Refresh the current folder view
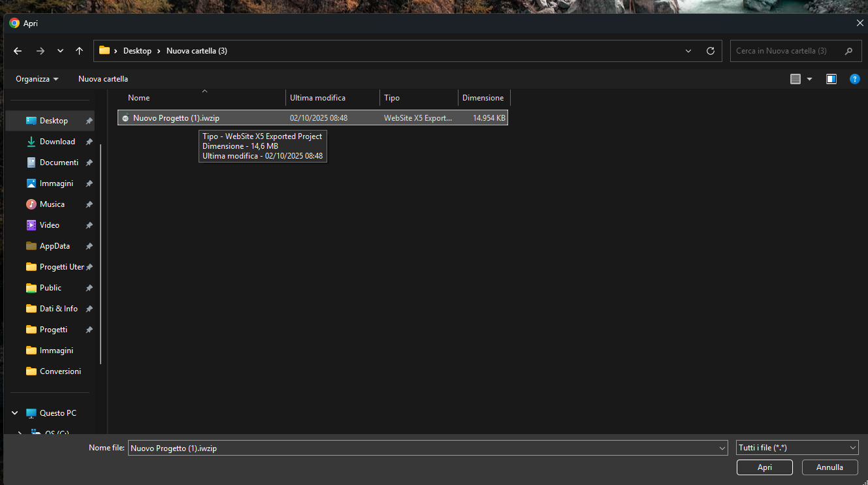Image resolution: width=868 pixels, height=485 pixels. pos(711,51)
